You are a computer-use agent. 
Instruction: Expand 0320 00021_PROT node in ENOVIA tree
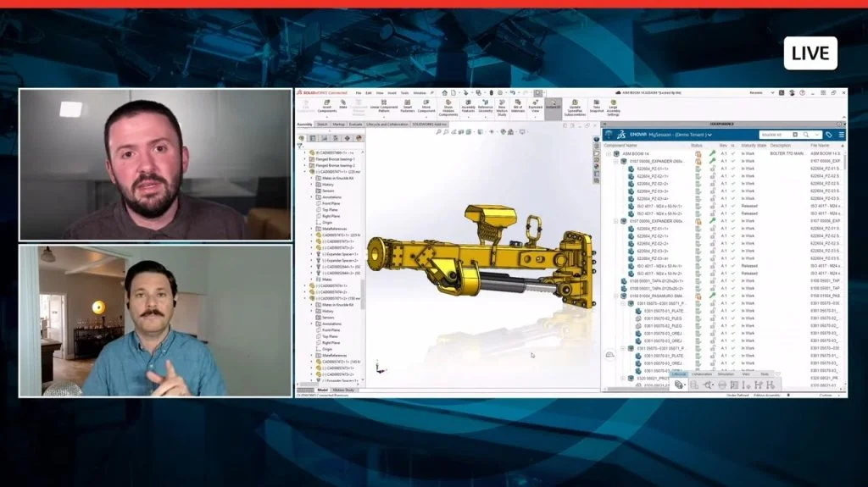pos(623,379)
